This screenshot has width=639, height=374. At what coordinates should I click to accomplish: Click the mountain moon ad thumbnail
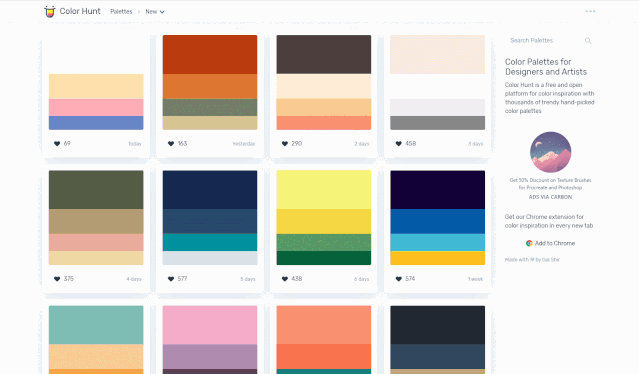coord(550,152)
